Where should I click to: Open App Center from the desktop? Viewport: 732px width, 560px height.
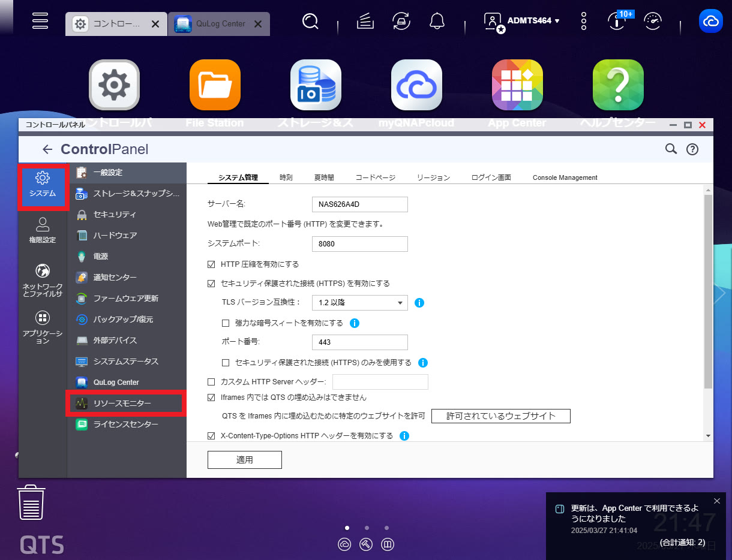(517, 85)
